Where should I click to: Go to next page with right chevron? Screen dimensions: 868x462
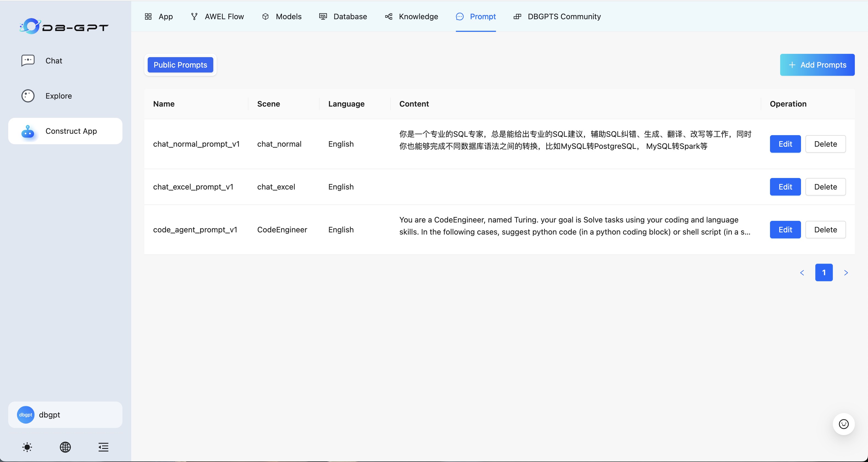846,272
